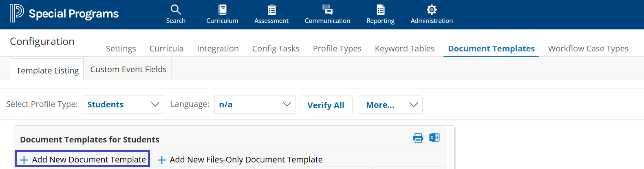Switch to the Custom Event Fields tab
This screenshot has height=169, width=644.
pyautogui.click(x=128, y=69)
